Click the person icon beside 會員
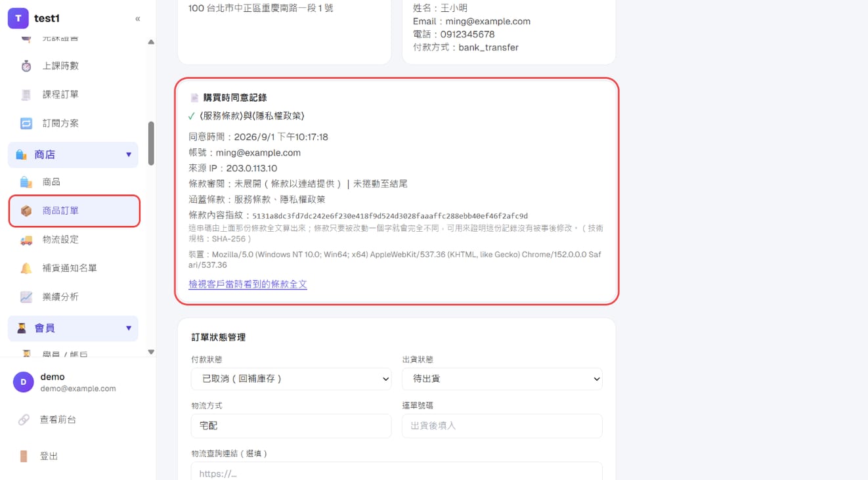The image size is (868, 480). pyautogui.click(x=21, y=328)
